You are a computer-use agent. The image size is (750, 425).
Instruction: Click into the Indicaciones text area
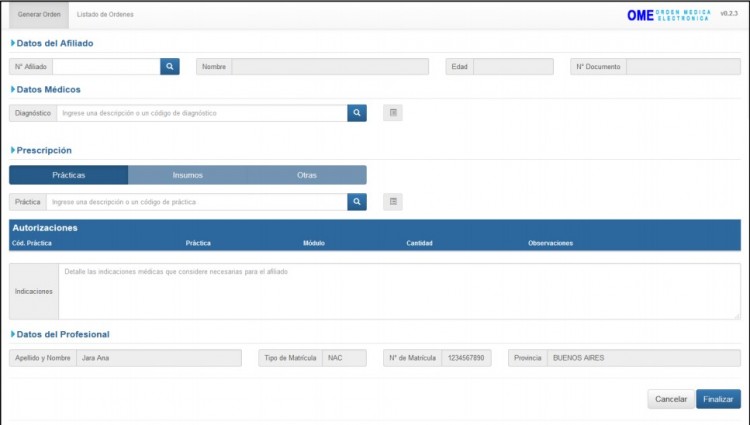(398, 291)
